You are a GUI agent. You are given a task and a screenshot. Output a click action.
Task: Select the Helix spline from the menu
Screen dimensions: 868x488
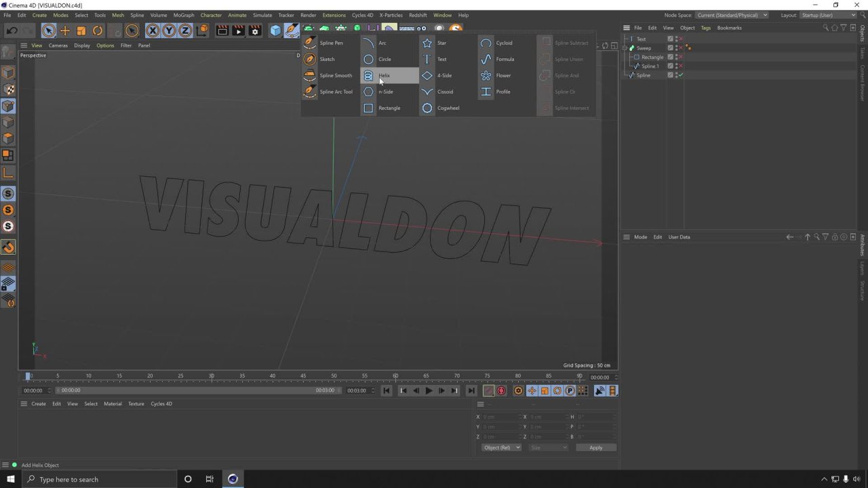pos(384,75)
